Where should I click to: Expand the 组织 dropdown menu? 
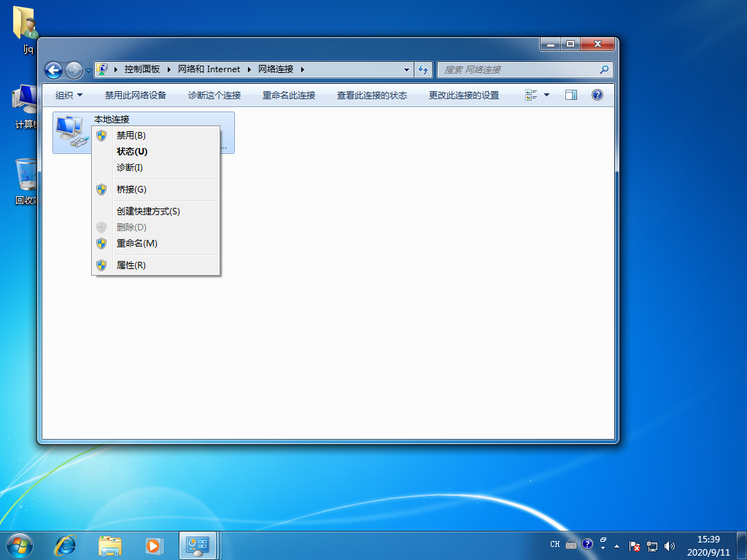[x=69, y=96]
